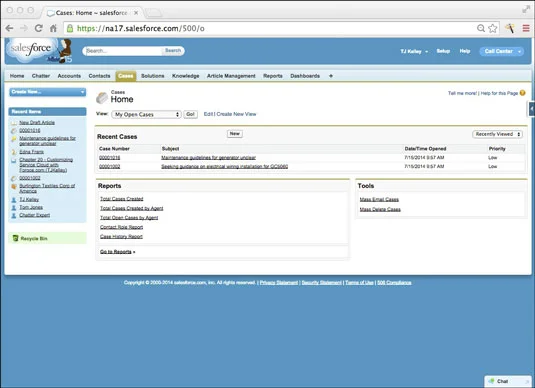This screenshot has height=388, width=535.
Task: Click the fullscreen arrows icon in the browser window
Action: pyautogui.click(x=526, y=10)
